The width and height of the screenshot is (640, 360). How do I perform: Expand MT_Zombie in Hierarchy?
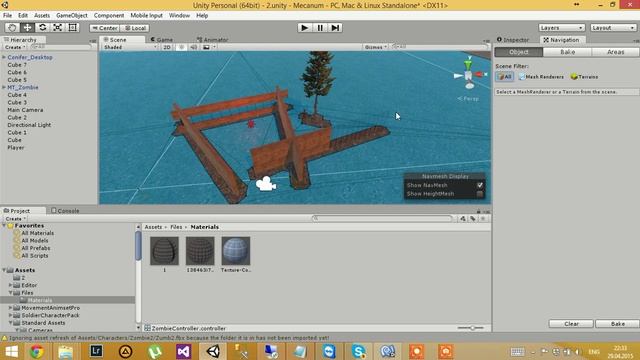coord(4,87)
